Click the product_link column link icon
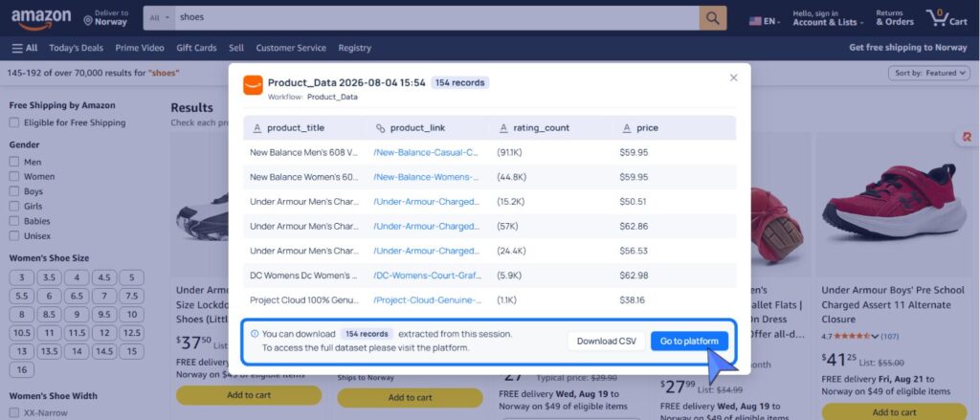Viewport: 980px width, 420px height. (x=380, y=128)
